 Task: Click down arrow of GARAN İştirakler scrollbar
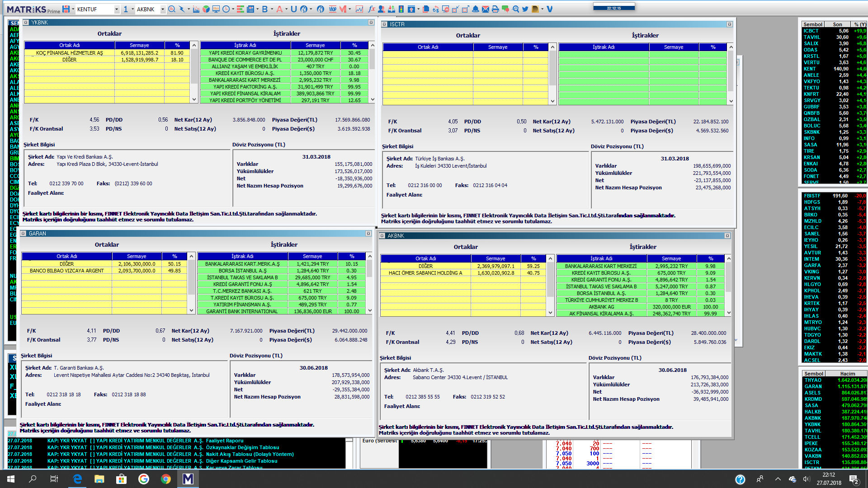(x=370, y=310)
